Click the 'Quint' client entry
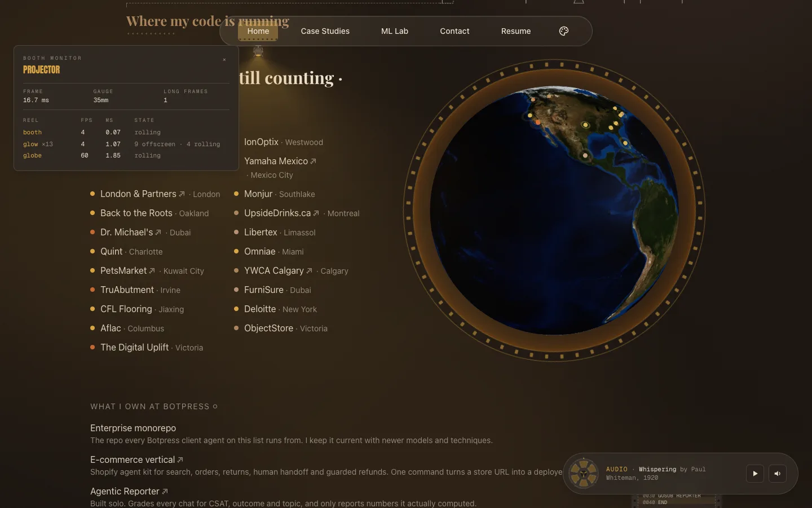Viewport: 812px width, 508px height. click(126, 252)
